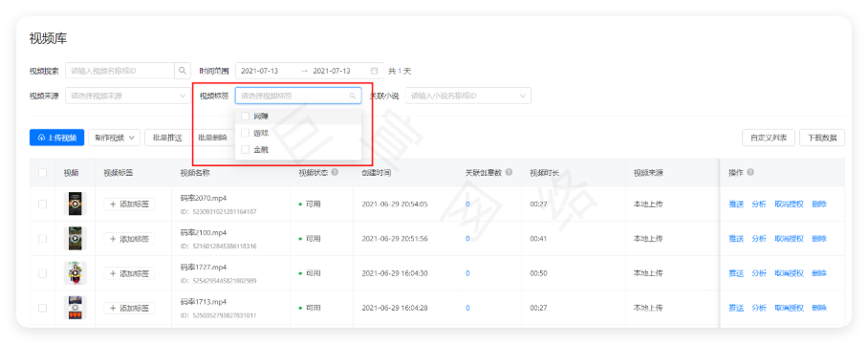Click the 批量推送 button
The width and height of the screenshot is (868, 344).
[167, 138]
